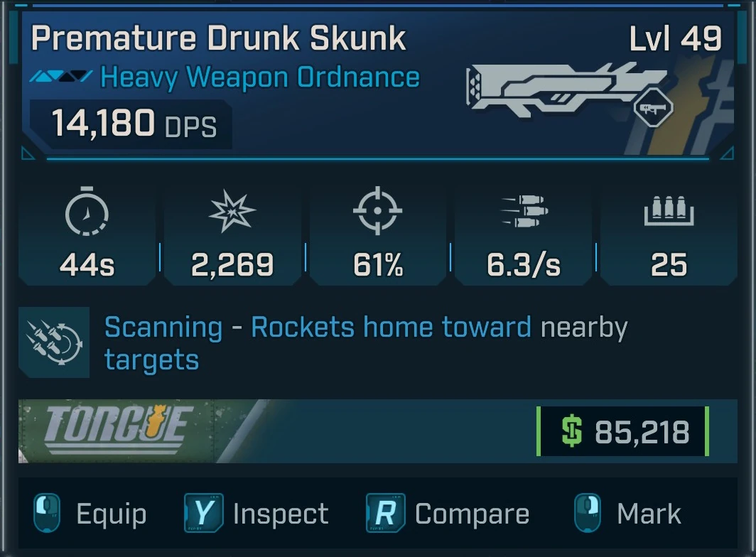Click the 85,218 sell price box
Image resolution: width=756 pixels, height=557 pixels.
[622, 431]
